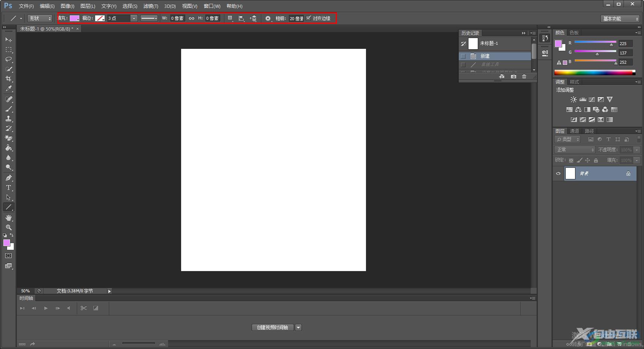Swap foreground and background colors
The height and width of the screenshot is (349, 644).
pyautogui.click(x=12, y=235)
